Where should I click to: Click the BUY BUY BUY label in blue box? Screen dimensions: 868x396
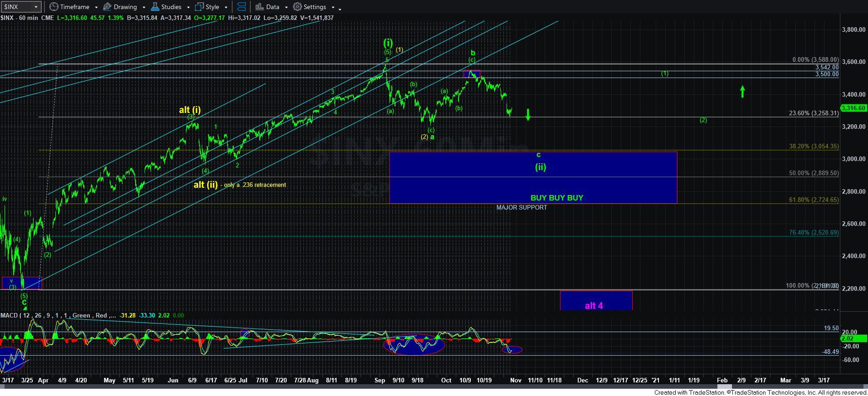pyautogui.click(x=556, y=198)
